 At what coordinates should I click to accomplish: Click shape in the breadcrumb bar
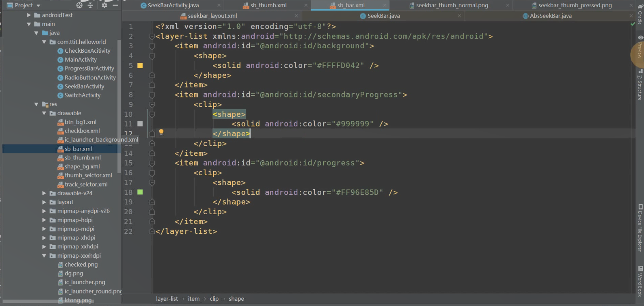pyautogui.click(x=236, y=299)
